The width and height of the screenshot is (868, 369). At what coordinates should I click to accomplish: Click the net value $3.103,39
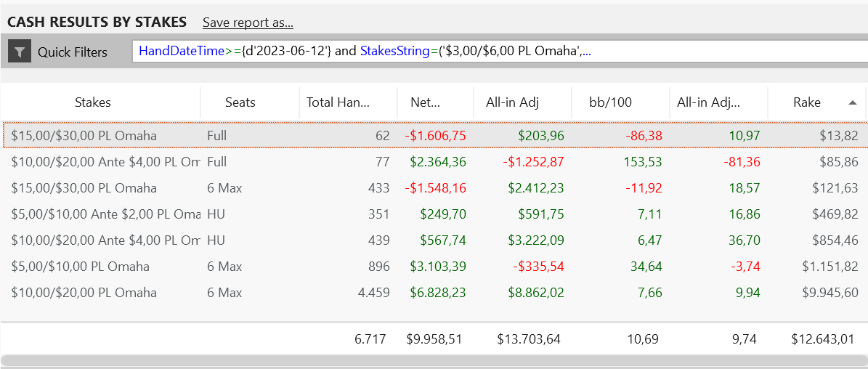[x=438, y=267]
